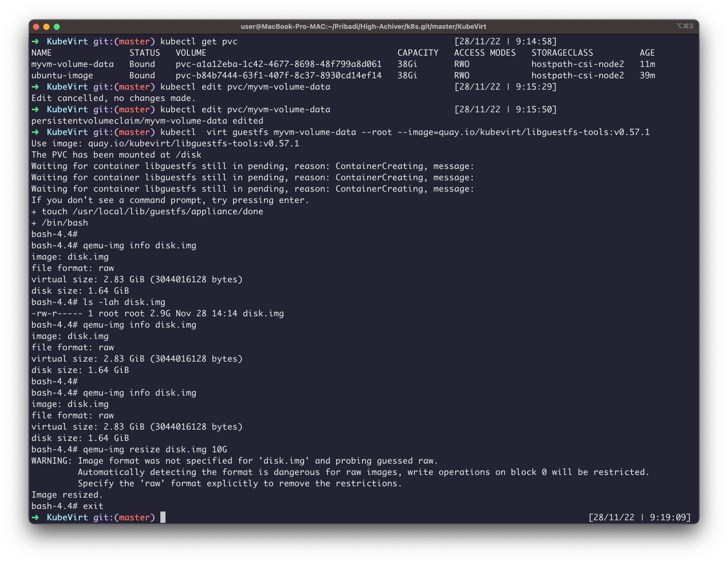The height and width of the screenshot is (562, 728).
Task: Click the CAPACITY column header
Action: coord(418,53)
